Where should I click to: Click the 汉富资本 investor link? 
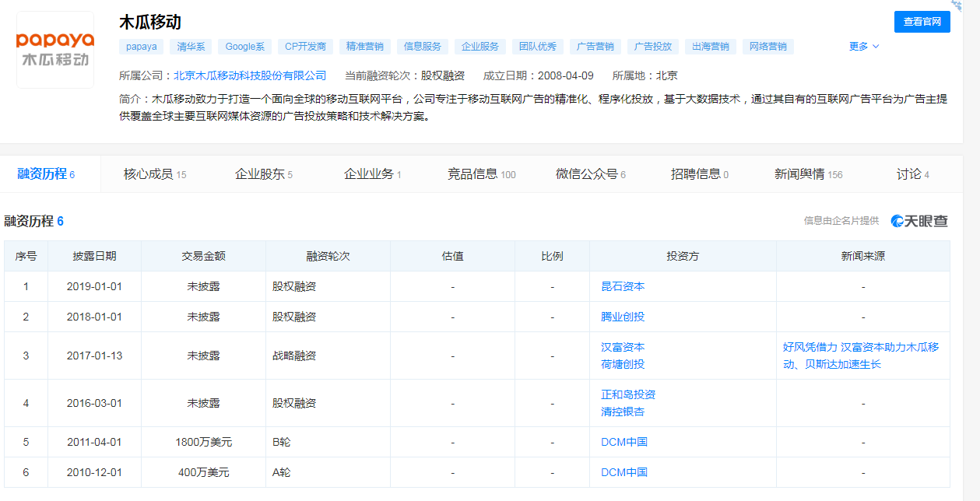click(623, 347)
